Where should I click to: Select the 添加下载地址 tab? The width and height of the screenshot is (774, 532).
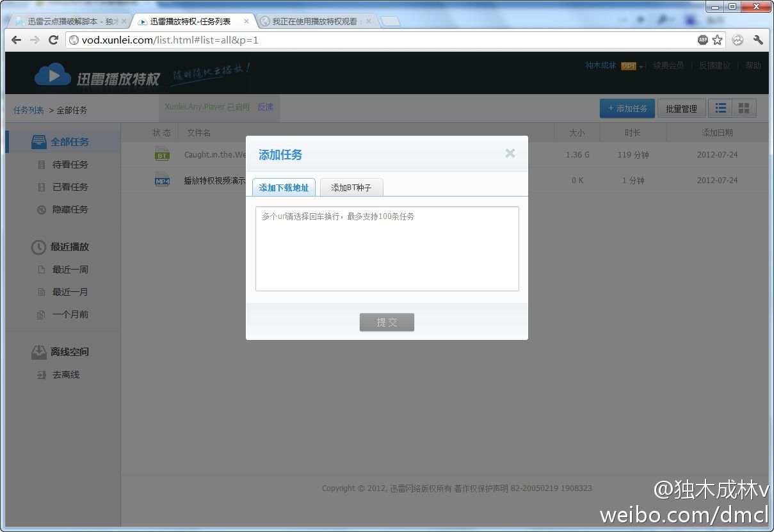click(x=284, y=188)
